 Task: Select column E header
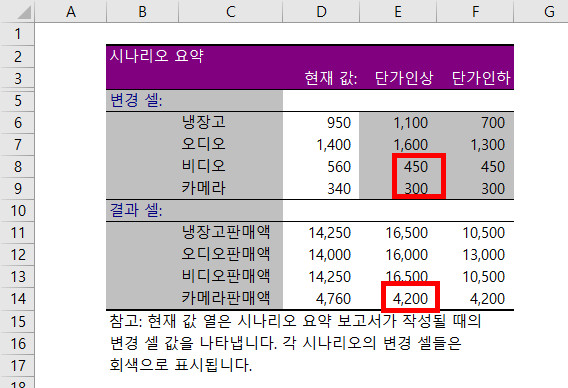(398, 11)
